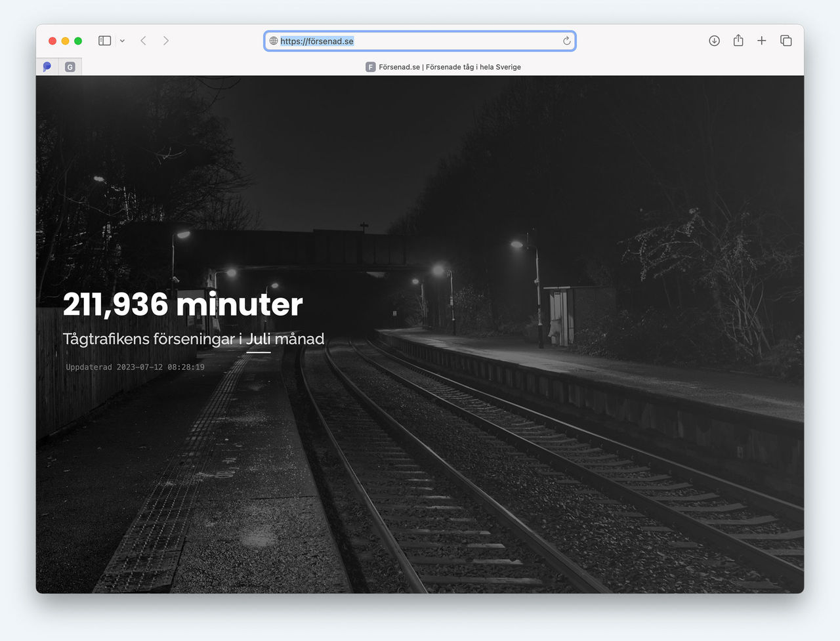The height and width of the screenshot is (641, 840).
Task: Switch to the pinned G tab
Action: click(70, 67)
